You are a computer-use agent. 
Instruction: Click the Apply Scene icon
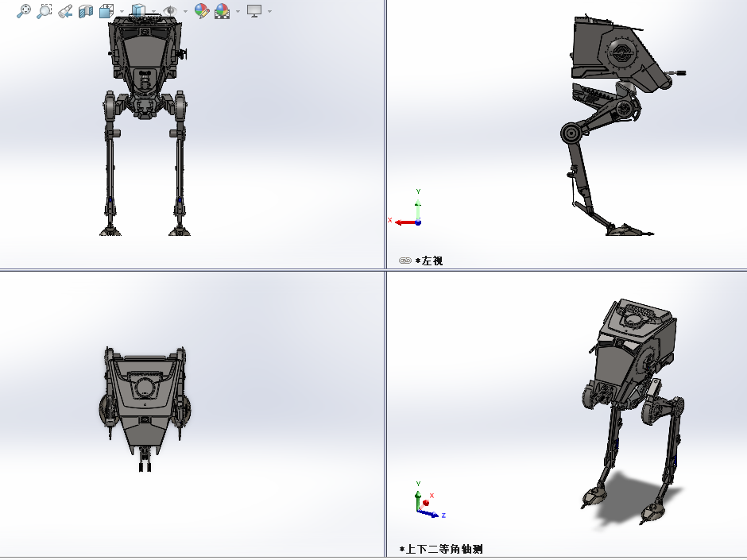[222, 11]
